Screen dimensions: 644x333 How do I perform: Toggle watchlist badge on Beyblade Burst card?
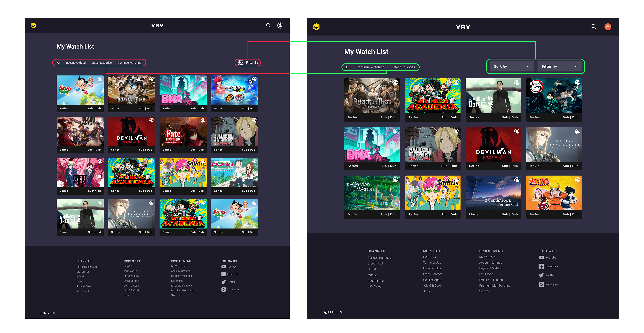click(255, 79)
